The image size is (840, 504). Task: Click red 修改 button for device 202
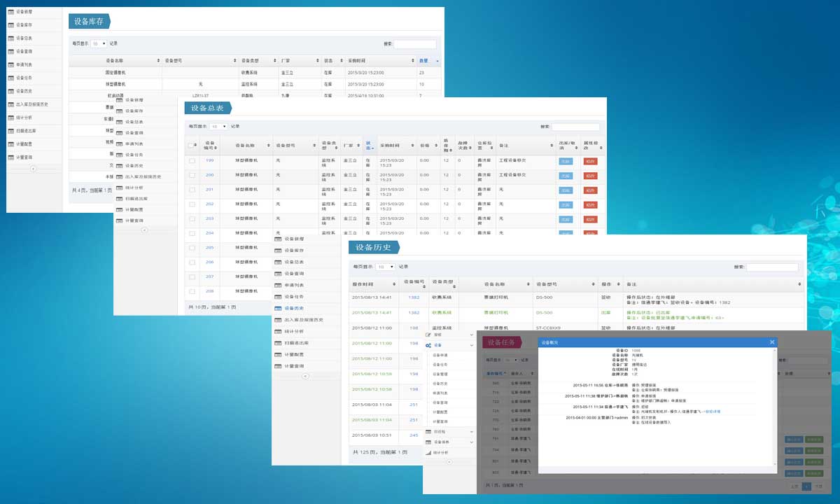(590, 204)
